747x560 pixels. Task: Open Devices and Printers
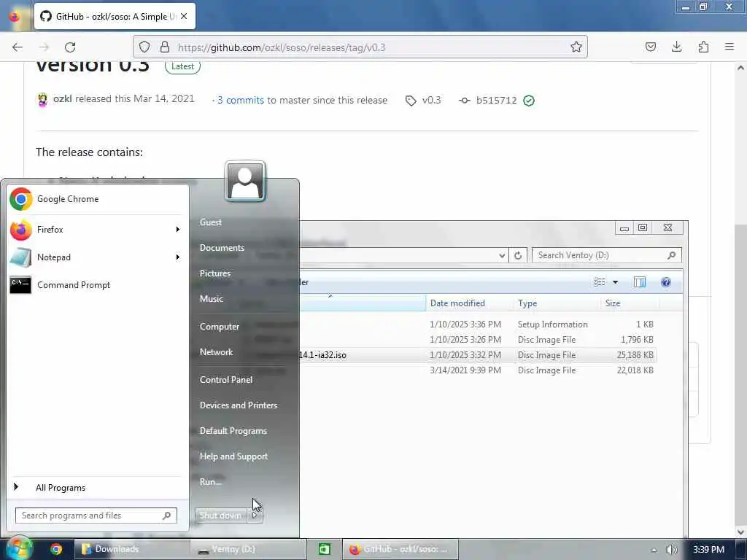pos(239,405)
